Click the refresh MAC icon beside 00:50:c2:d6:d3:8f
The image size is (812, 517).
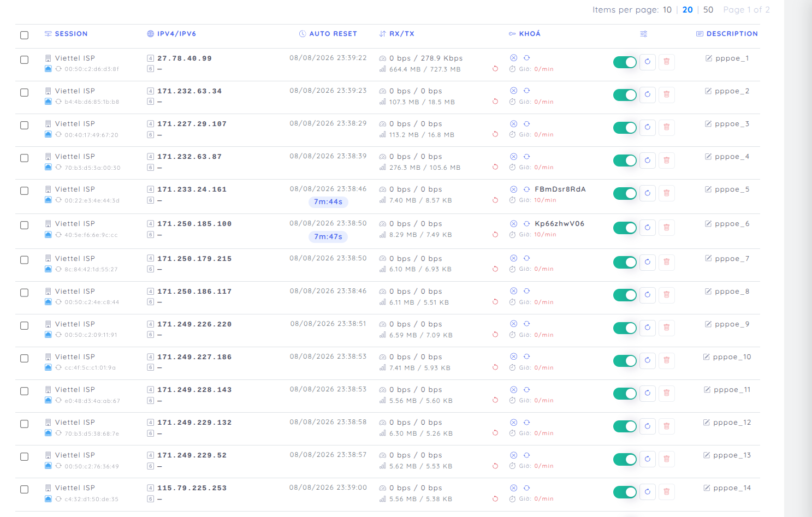click(x=58, y=69)
